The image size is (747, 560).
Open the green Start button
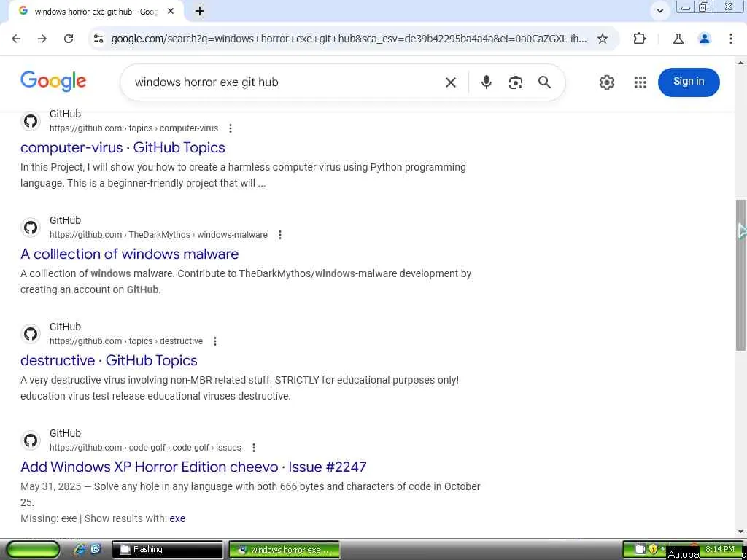pos(33,550)
